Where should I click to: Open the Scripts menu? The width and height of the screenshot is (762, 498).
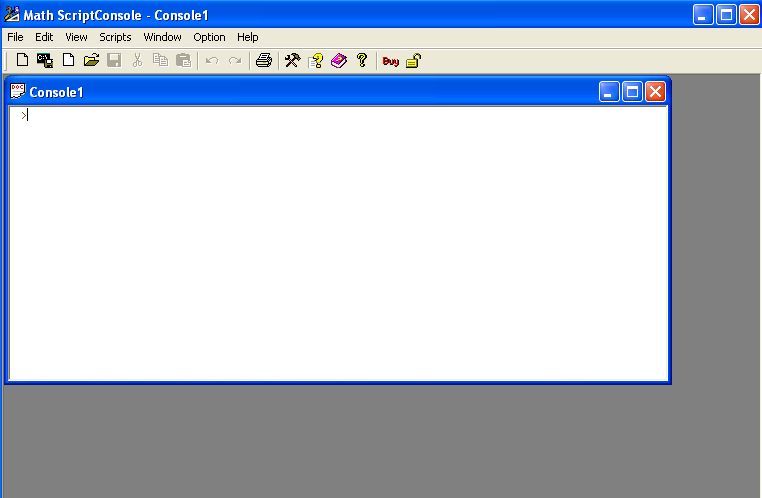tap(115, 37)
